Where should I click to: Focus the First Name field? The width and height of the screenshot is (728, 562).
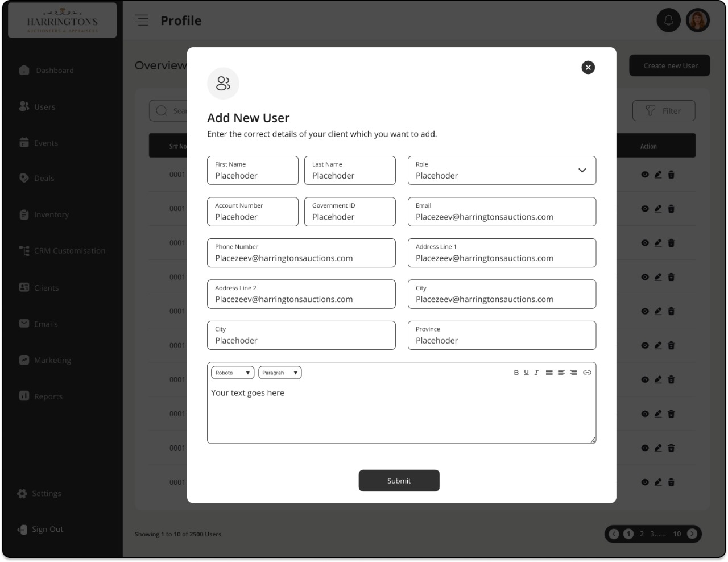point(253,171)
